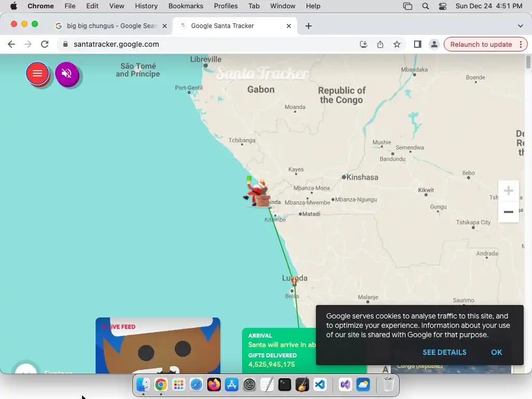Open the App Store from the dock
Screen dimensions: 532x399
pyautogui.click(x=231, y=385)
